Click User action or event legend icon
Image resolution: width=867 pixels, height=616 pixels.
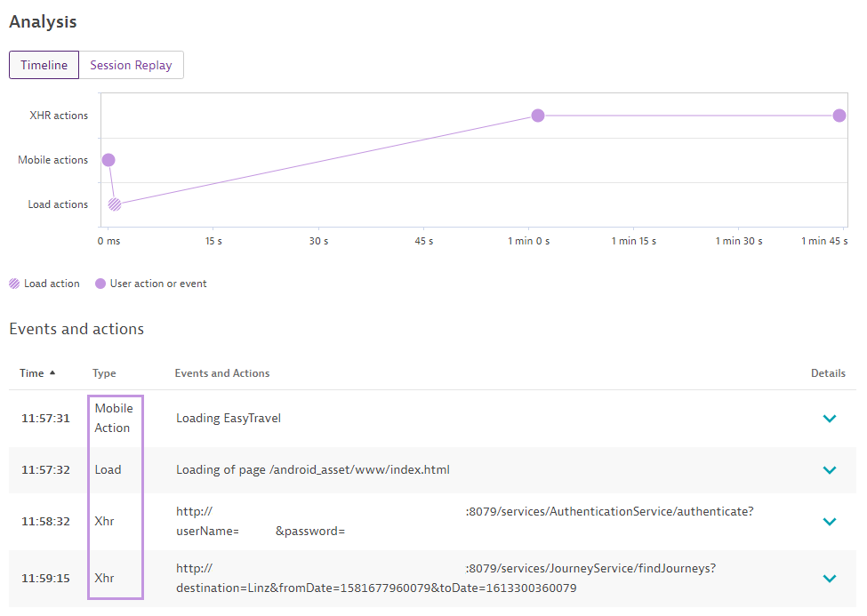coord(100,284)
